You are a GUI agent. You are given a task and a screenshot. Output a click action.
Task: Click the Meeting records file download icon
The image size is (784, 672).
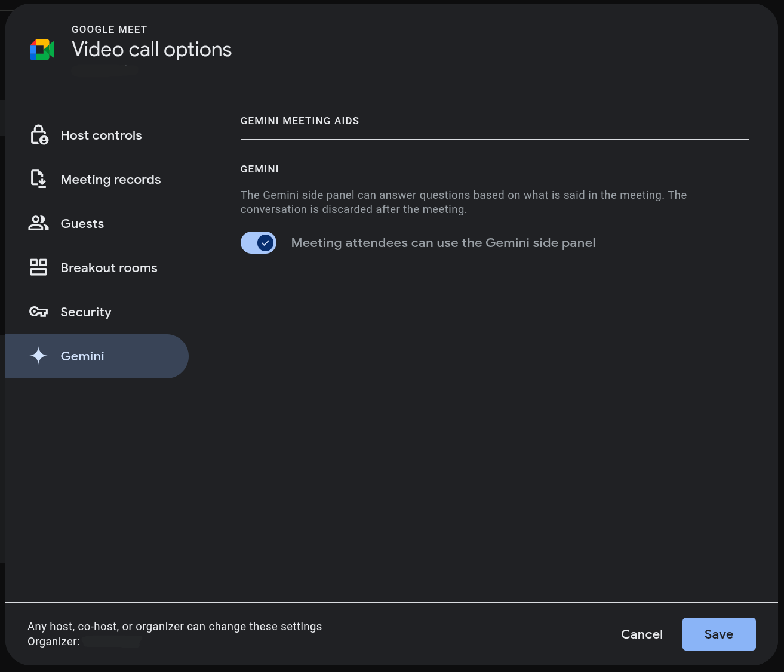tap(38, 179)
